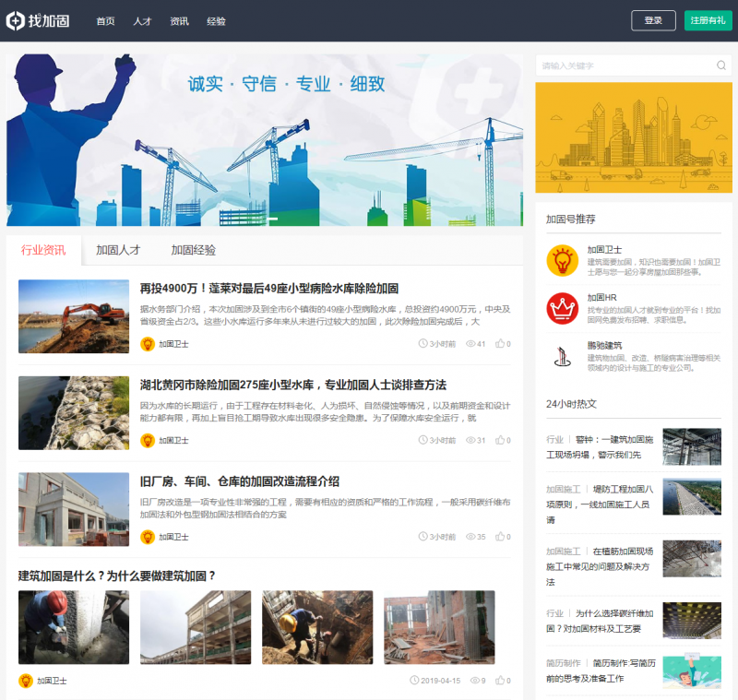Click the views eye icon showing 9

(x=475, y=681)
